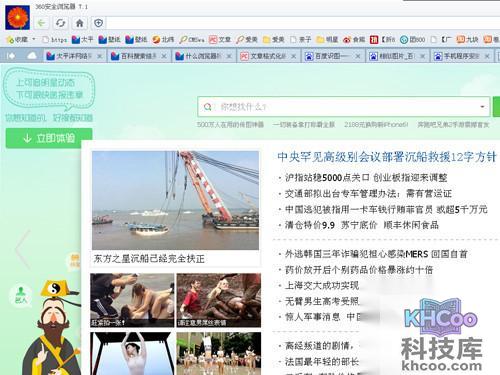Open hot search link 500万人在用的修图神器
500x375 pixels.
[x=230, y=125]
